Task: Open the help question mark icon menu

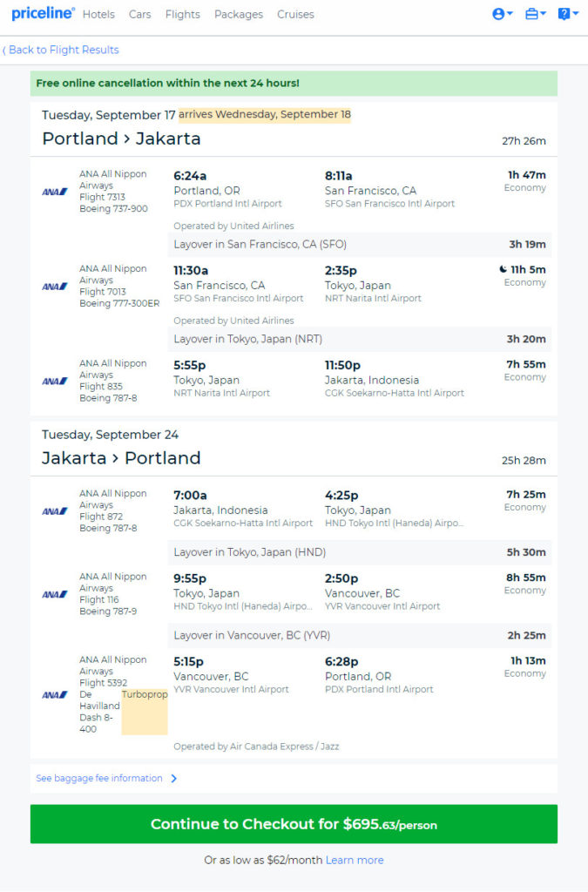Action: click(x=567, y=14)
